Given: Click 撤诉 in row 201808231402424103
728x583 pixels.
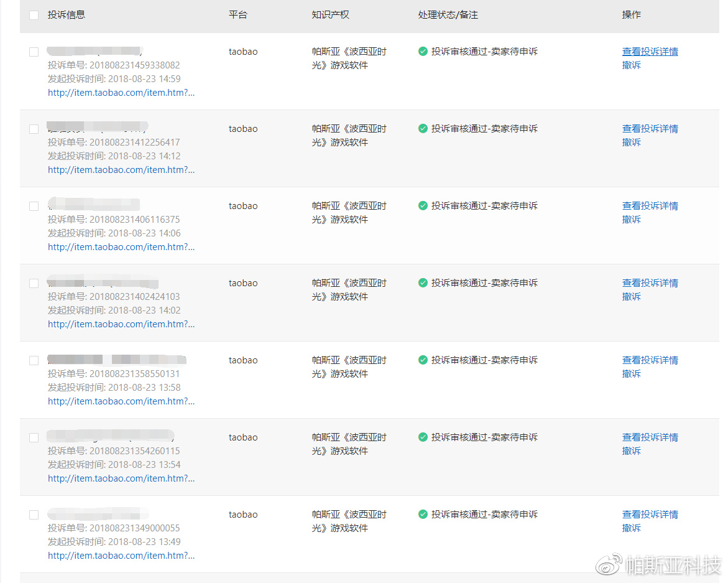Looking at the screenshot, I should coord(632,296).
